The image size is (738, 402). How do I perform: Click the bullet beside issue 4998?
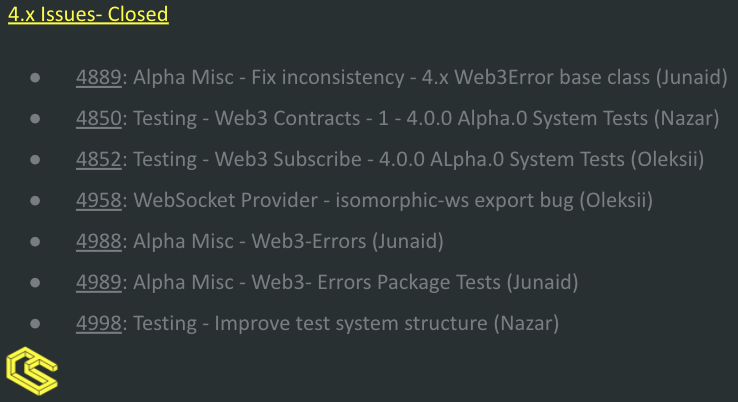[35, 323]
